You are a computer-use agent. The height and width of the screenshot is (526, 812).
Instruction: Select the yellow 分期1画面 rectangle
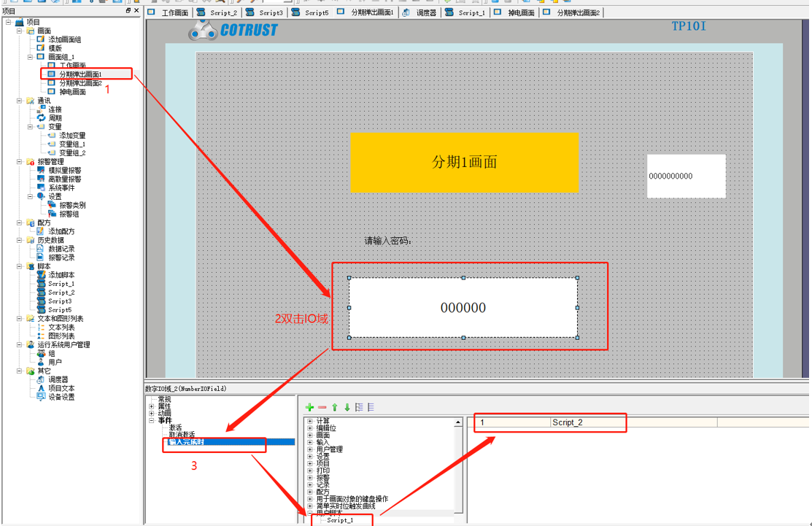[x=465, y=163]
